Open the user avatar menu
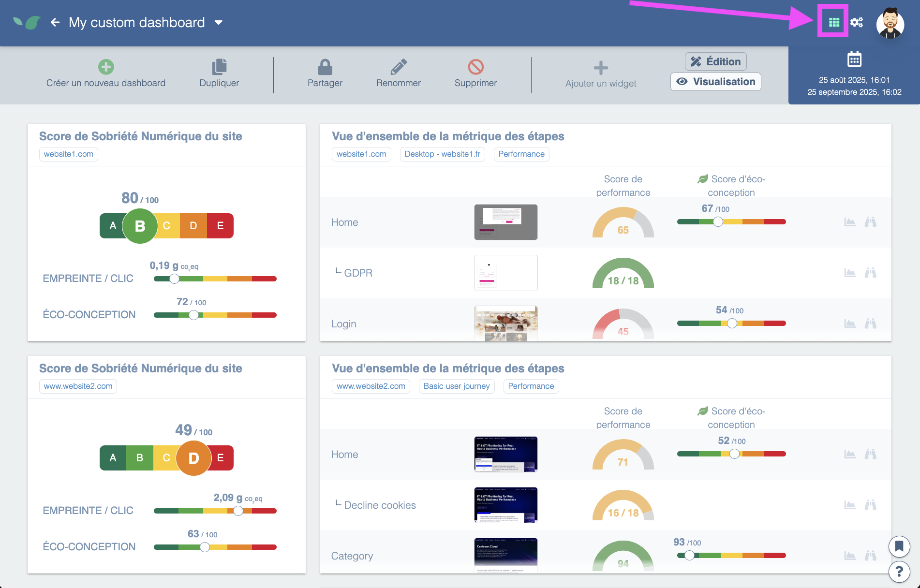Screen dimensions: 920x588 890,22
